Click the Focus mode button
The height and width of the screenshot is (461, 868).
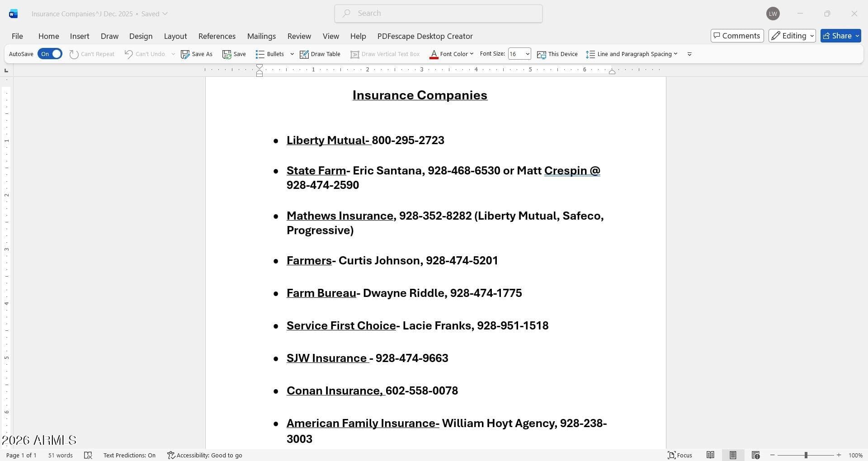pyautogui.click(x=680, y=455)
